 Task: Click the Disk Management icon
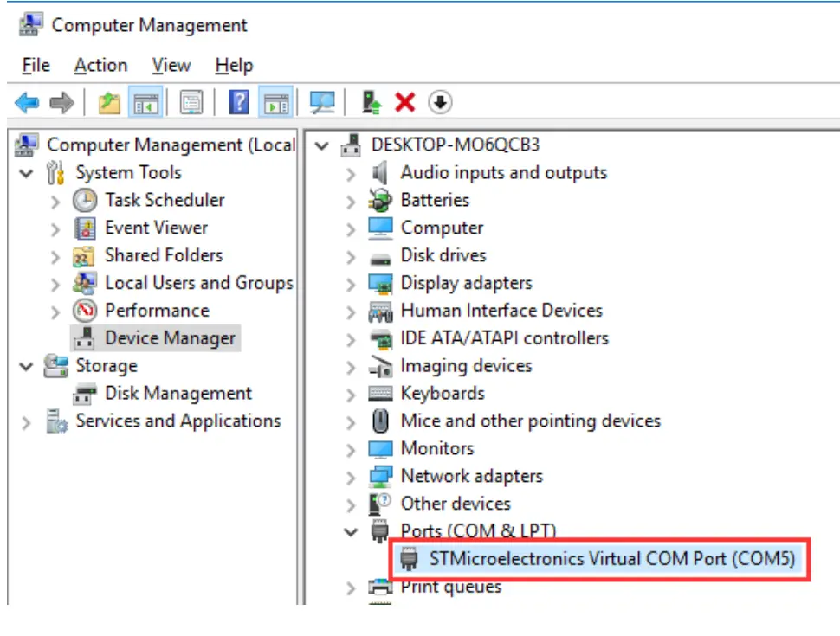tap(85, 394)
